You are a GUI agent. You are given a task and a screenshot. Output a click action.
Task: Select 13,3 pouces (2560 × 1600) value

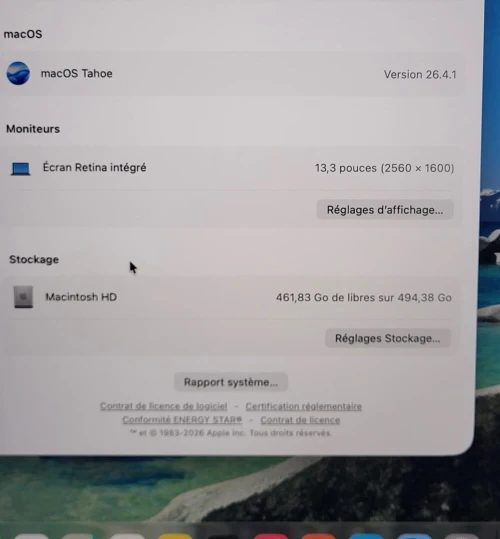click(x=385, y=168)
